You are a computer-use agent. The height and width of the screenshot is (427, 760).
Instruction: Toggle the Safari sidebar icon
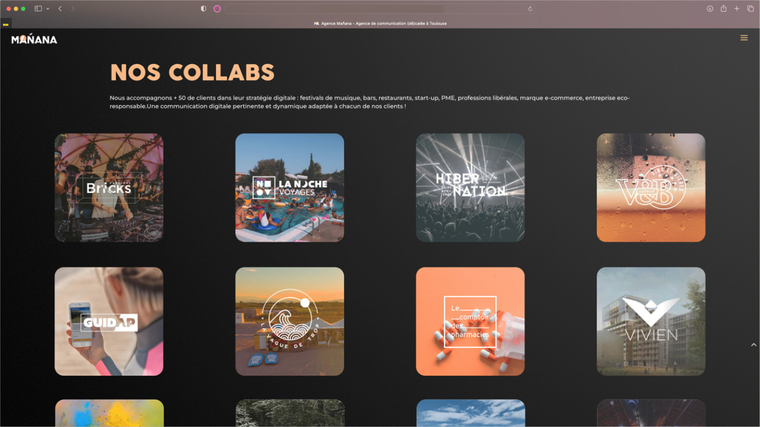(x=38, y=9)
